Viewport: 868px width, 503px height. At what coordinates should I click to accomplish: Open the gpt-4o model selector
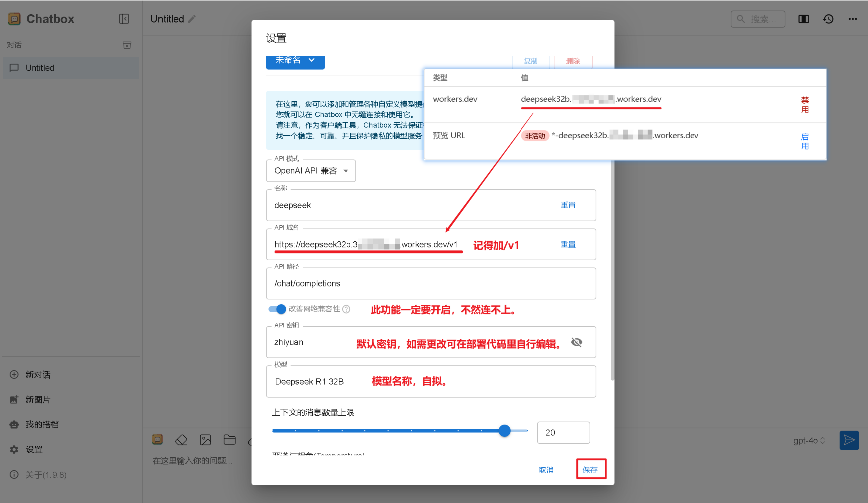809,441
